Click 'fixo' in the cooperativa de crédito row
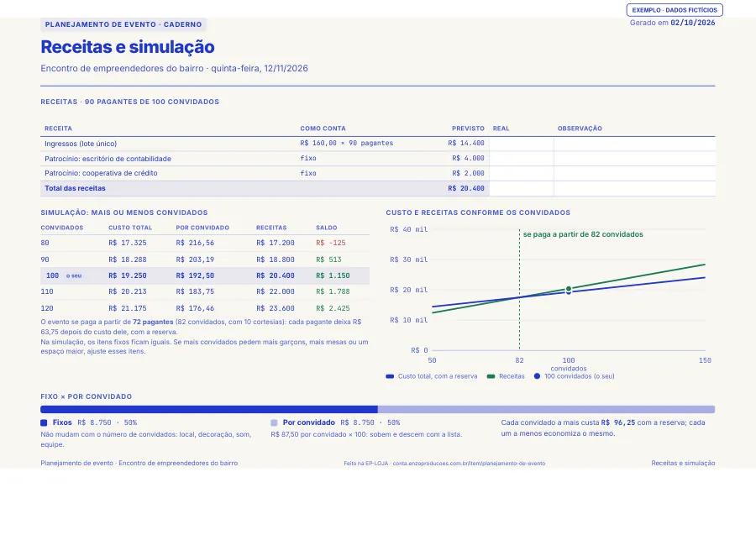 point(308,173)
